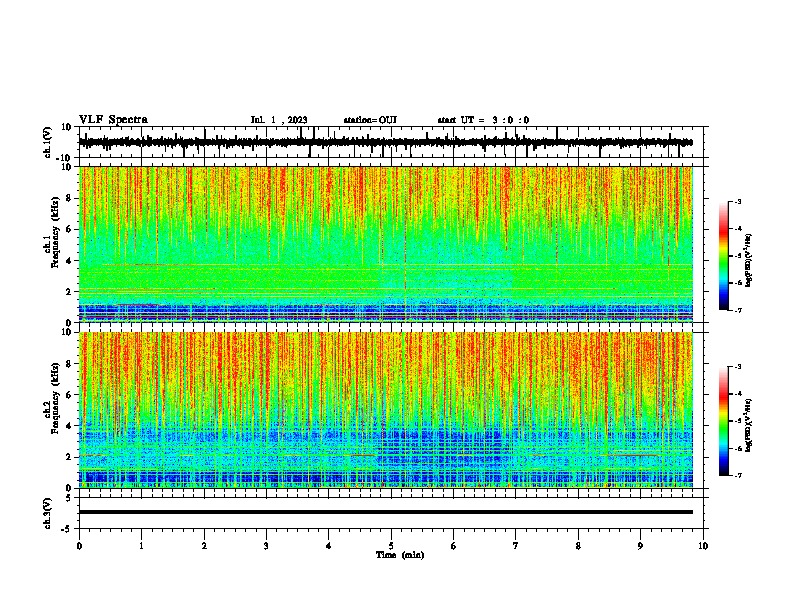This screenshot has width=792, height=612.
Task: Click the ch.2 colorbar 'log(PSD)(V²/Hz)' label
Action: 749,425
